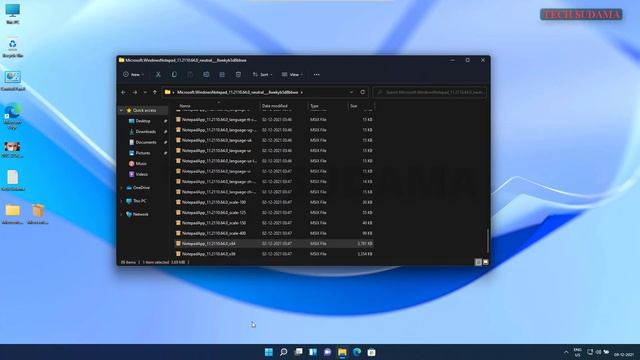Open the Chat icon on taskbar
The height and width of the screenshot is (360, 640).
click(327, 352)
